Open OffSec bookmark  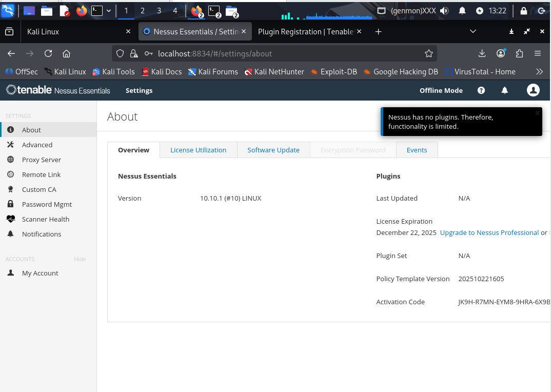point(22,72)
